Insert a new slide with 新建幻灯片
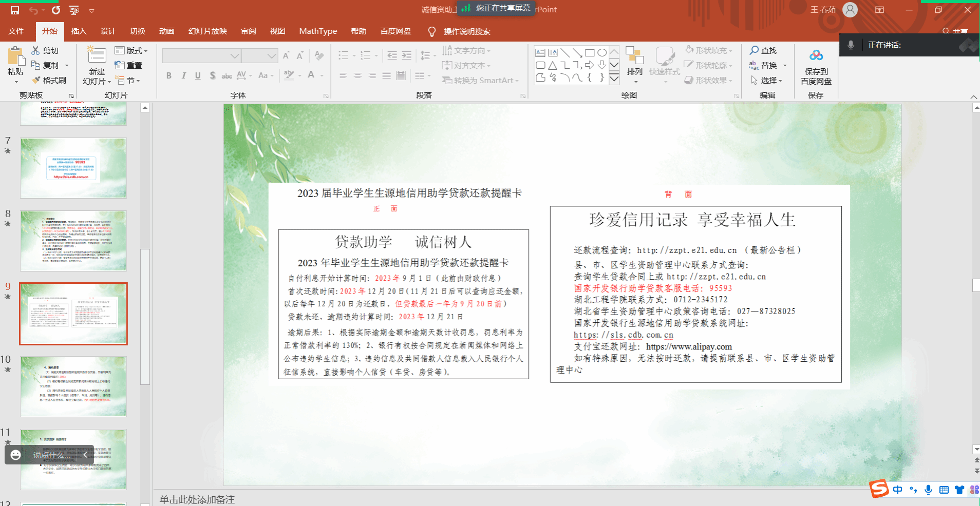The height and width of the screenshot is (506, 980). [97, 55]
